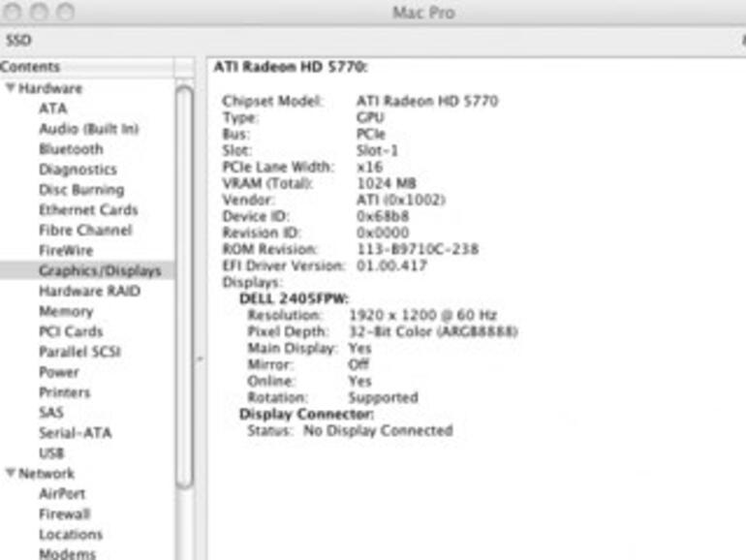
Task: Select Memory in Hardware list
Action: (x=66, y=311)
